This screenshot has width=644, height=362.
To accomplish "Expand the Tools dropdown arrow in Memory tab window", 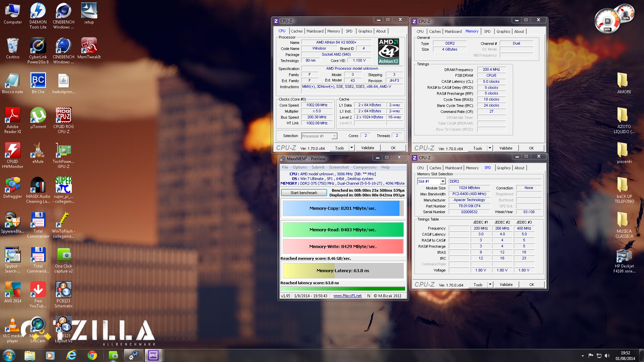I will (x=490, y=148).
